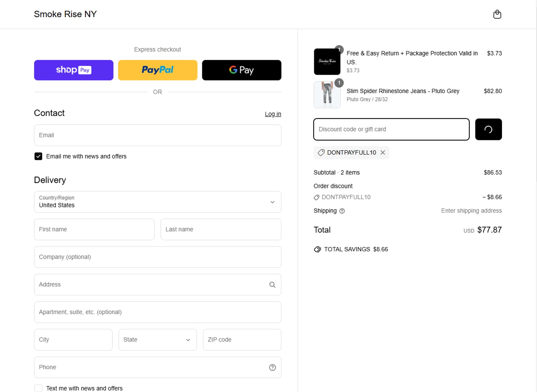Open the Country/Region dropdown
Viewport: 537px width, 392px height.
[x=158, y=202]
